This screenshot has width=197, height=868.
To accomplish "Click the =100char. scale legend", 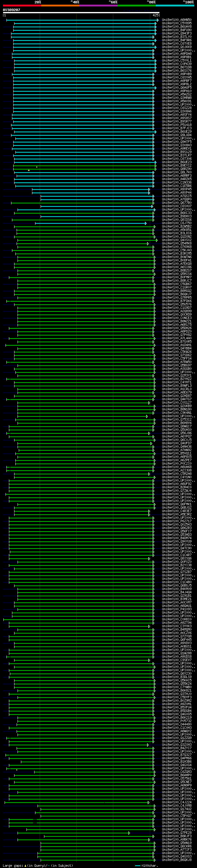I will click(147, 866).
